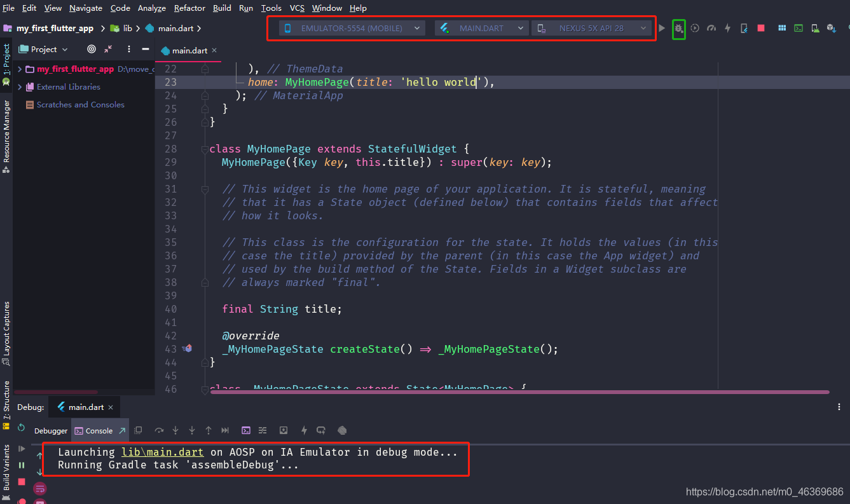Switch to Debugger tab
The height and width of the screenshot is (504, 850).
click(x=51, y=430)
